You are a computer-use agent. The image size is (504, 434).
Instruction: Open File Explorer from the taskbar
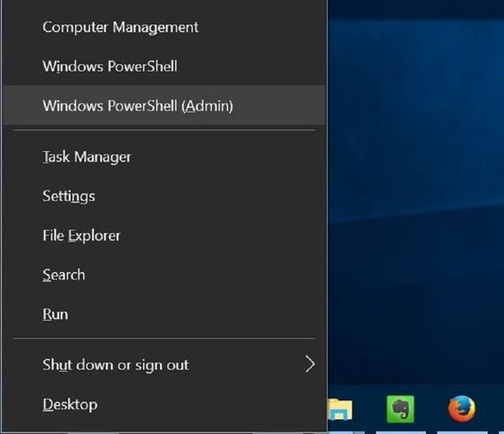[340, 410]
